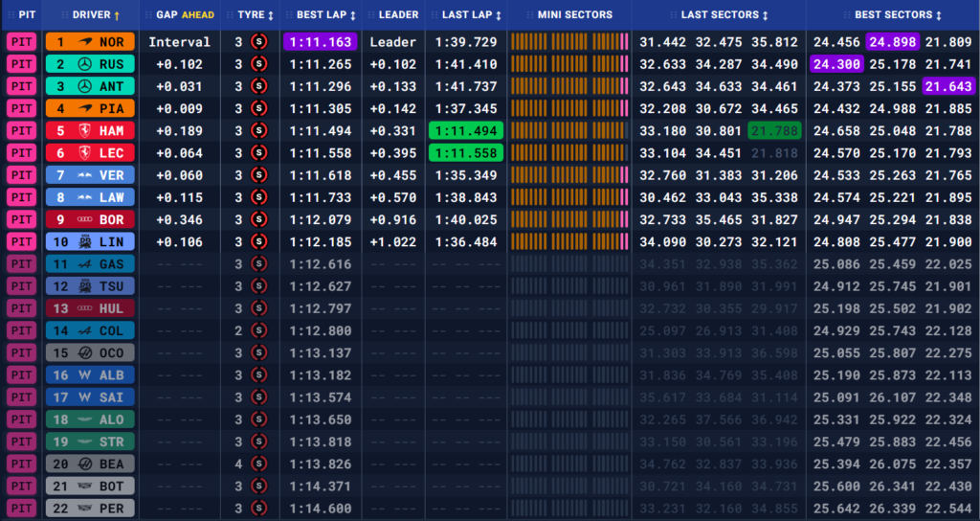Click the Audi logo beside HUL
The image size is (980, 521).
tap(85, 308)
